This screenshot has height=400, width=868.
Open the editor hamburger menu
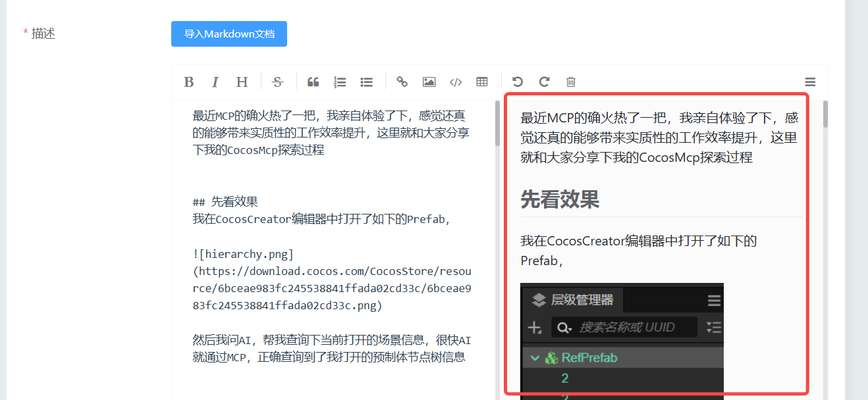tap(810, 82)
